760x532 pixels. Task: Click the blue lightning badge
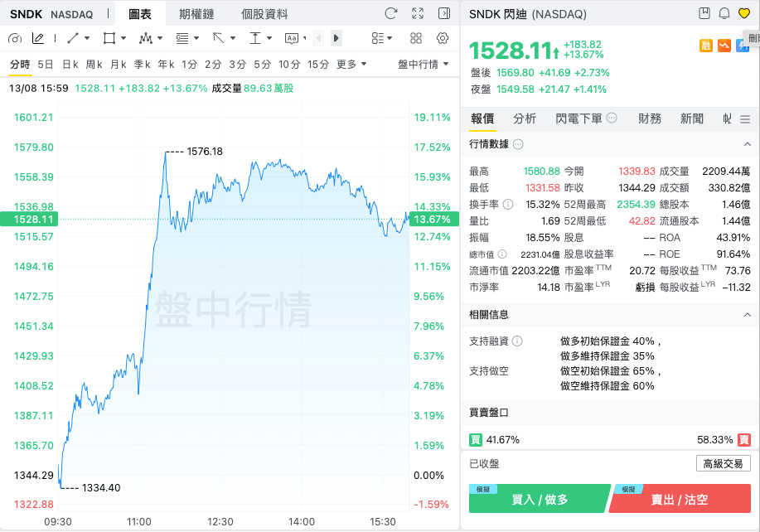pyautogui.click(x=742, y=46)
